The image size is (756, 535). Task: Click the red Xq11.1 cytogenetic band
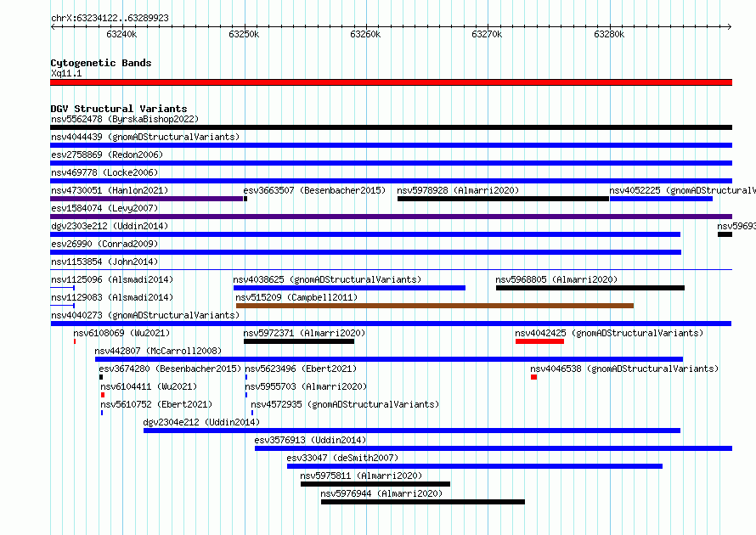[x=391, y=83]
